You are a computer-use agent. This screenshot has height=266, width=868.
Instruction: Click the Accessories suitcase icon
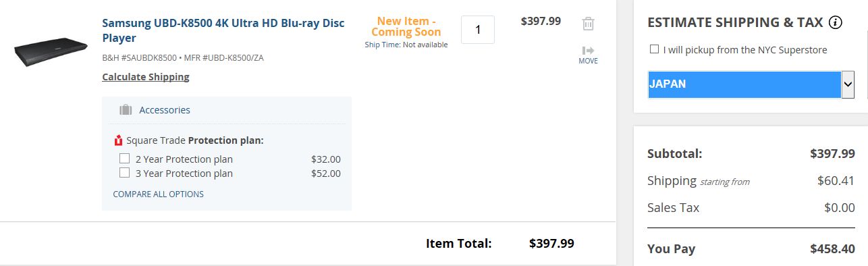(x=125, y=110)
